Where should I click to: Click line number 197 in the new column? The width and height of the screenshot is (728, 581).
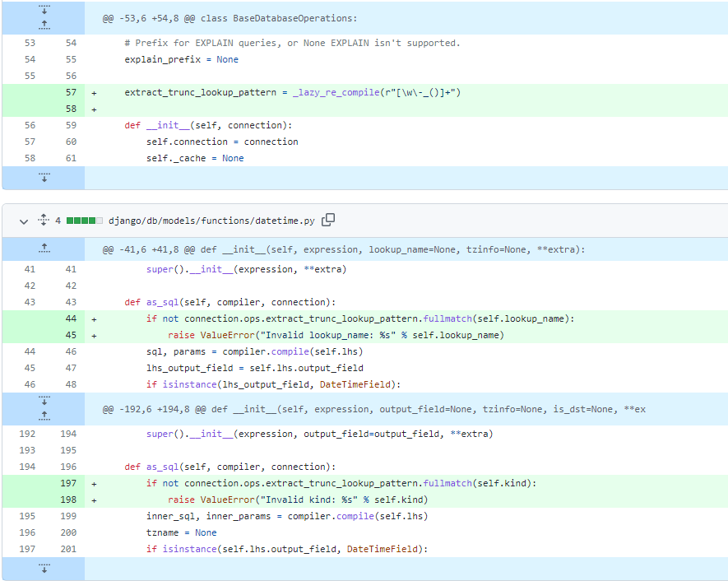tap(70, 483)
